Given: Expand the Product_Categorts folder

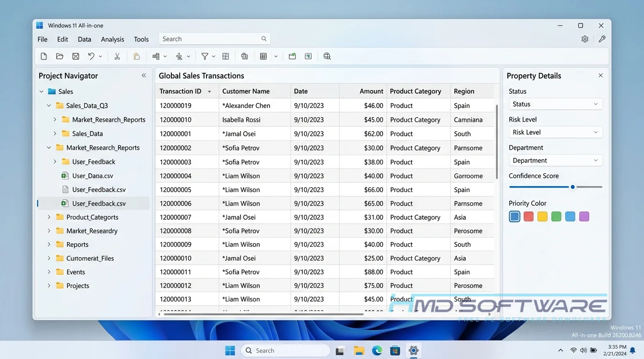Looking at the screenshot, I should click(49, 217).
